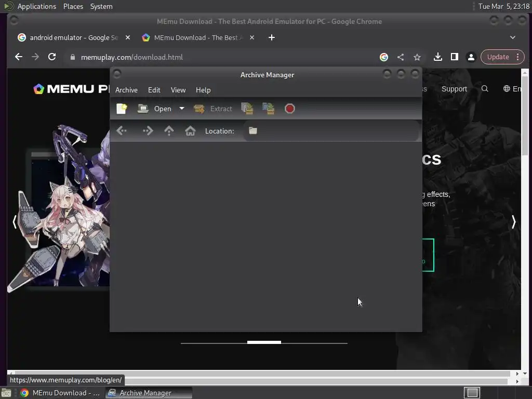Go up one level with the up arrow

tap(169, 130)
